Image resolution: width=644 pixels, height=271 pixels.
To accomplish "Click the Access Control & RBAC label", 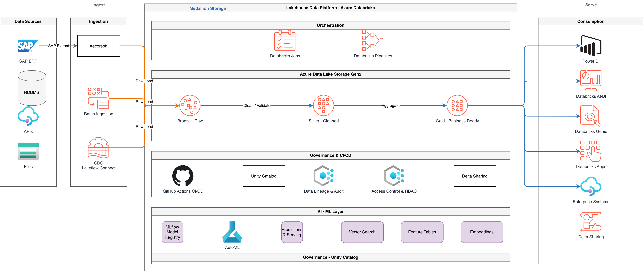I will [394, 191].
